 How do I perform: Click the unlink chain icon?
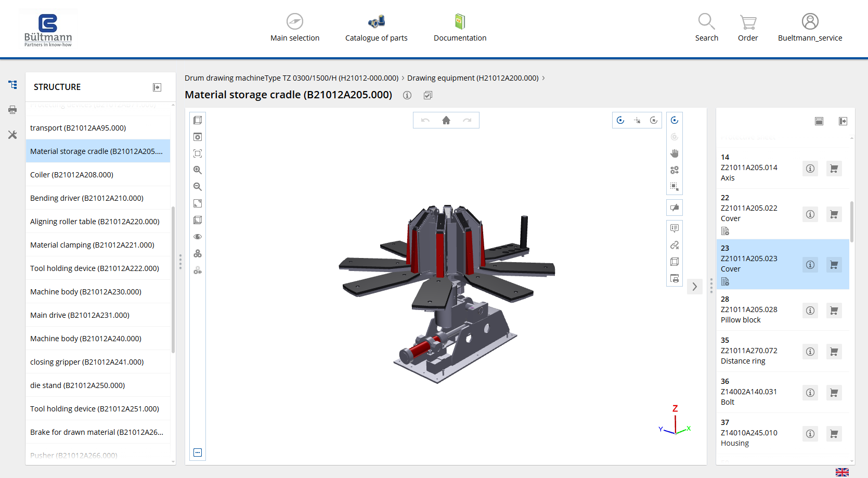point(675,245)
